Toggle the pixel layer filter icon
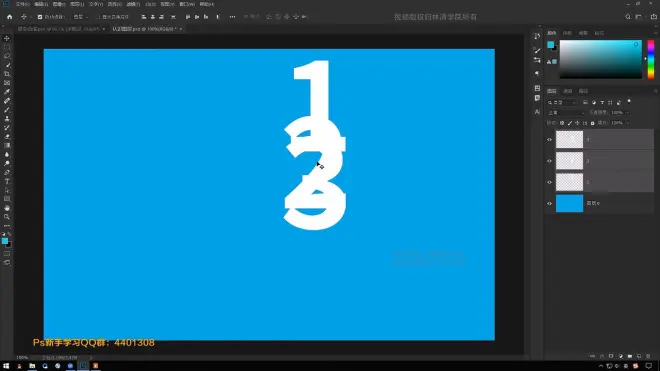 coord(585,102)
